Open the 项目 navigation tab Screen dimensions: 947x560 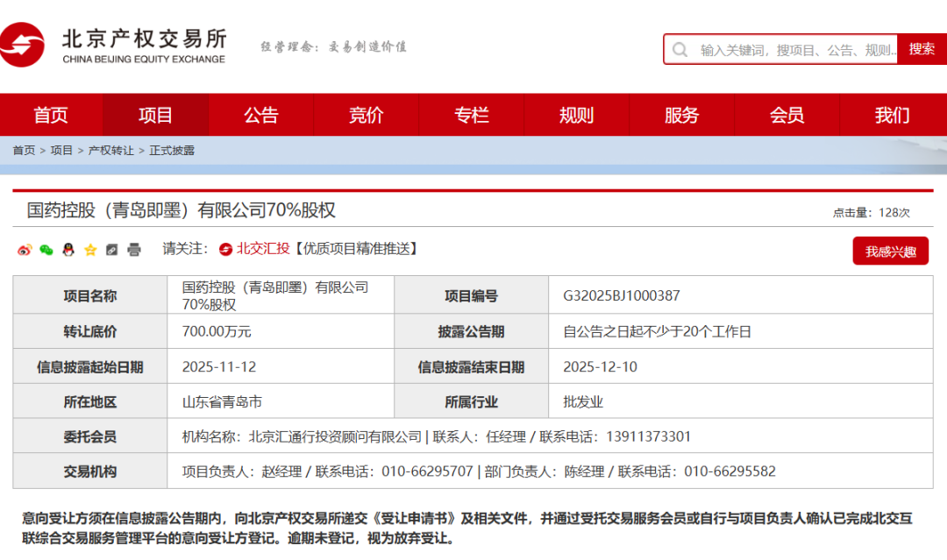156,115
